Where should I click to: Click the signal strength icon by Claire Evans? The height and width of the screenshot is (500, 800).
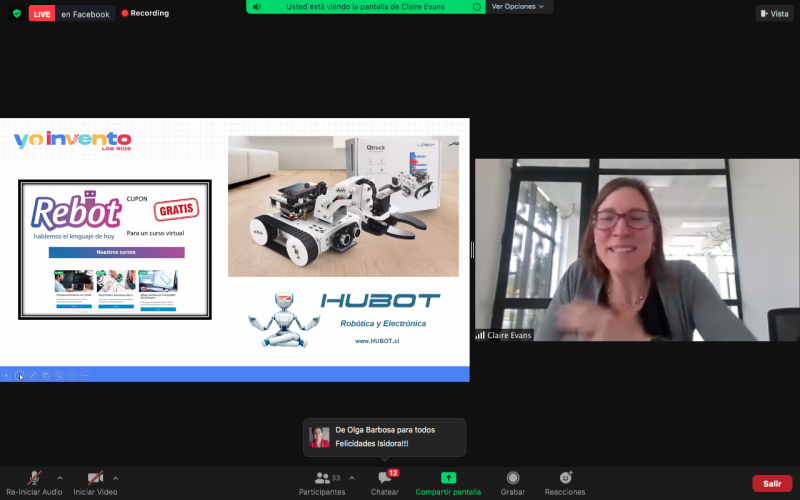pos(480,335)
